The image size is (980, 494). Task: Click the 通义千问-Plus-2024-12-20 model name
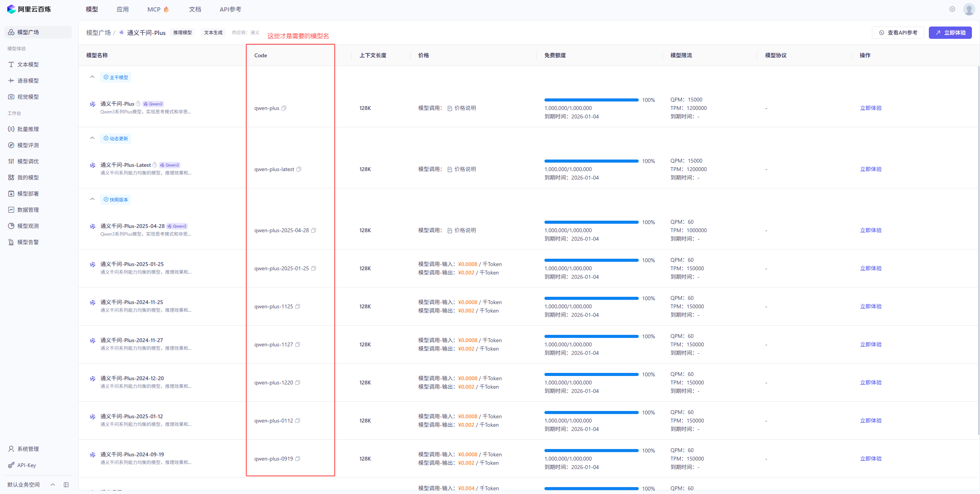(x=132, y=378)
